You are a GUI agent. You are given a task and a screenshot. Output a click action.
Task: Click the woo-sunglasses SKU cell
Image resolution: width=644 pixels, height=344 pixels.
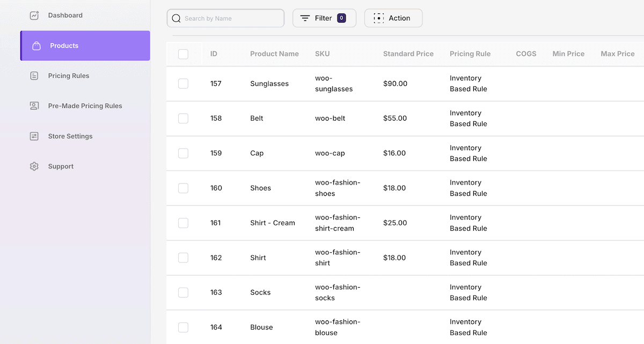(x=334, y=84)
